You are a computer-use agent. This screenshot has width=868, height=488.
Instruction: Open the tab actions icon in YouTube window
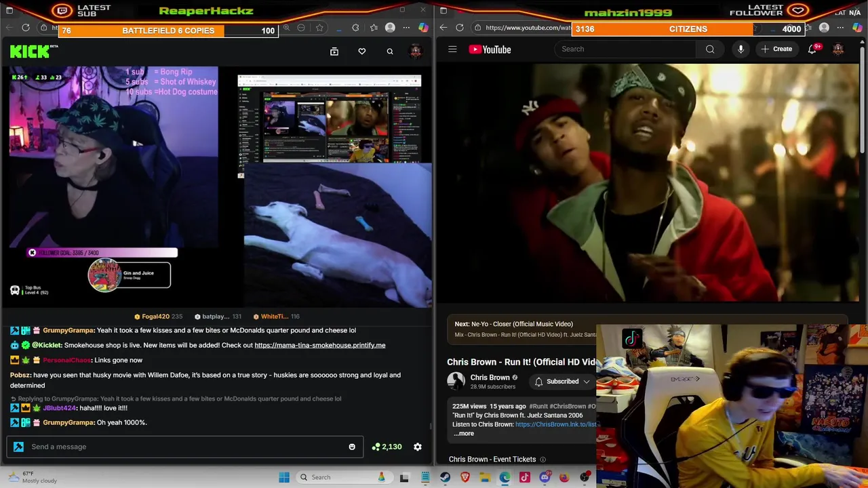pyautogui.click(x=443, y=10)
